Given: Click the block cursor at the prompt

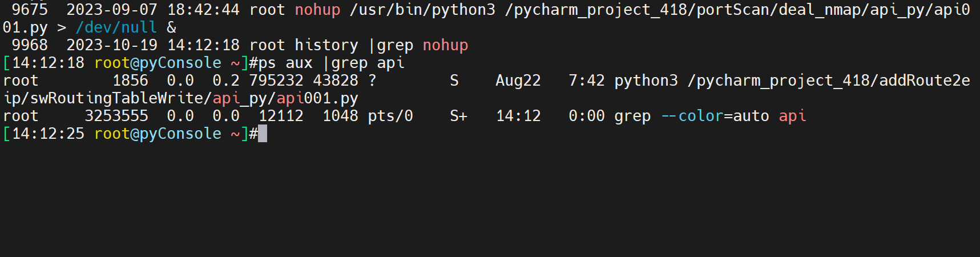Looking at the screenshot, I should [x=263, y=134].
